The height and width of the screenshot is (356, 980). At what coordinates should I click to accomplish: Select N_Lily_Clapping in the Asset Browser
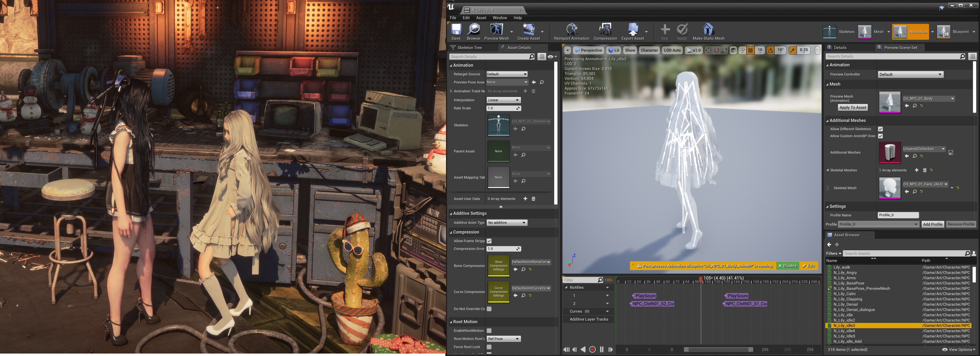click(848, 299)
